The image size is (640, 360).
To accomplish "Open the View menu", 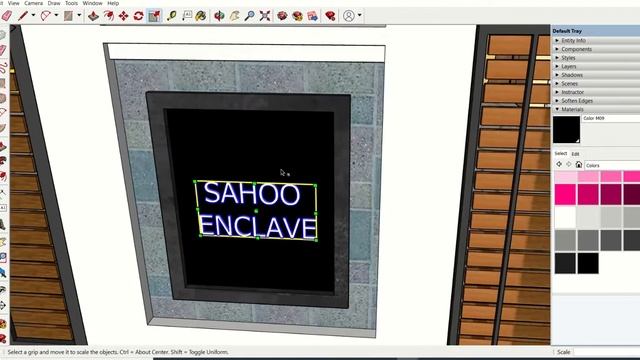I will pyautogui.click(x=13, y=3).
